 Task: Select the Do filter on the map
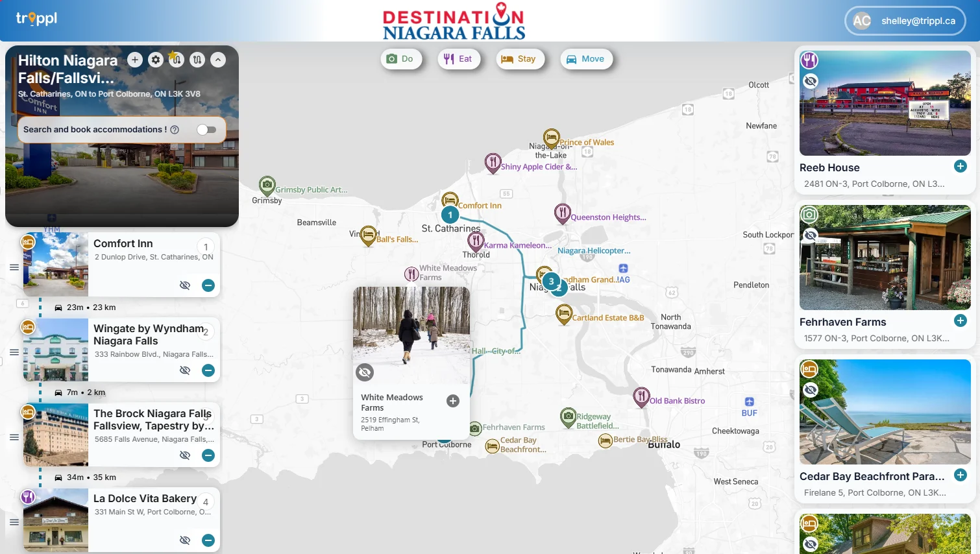(401, 58)
